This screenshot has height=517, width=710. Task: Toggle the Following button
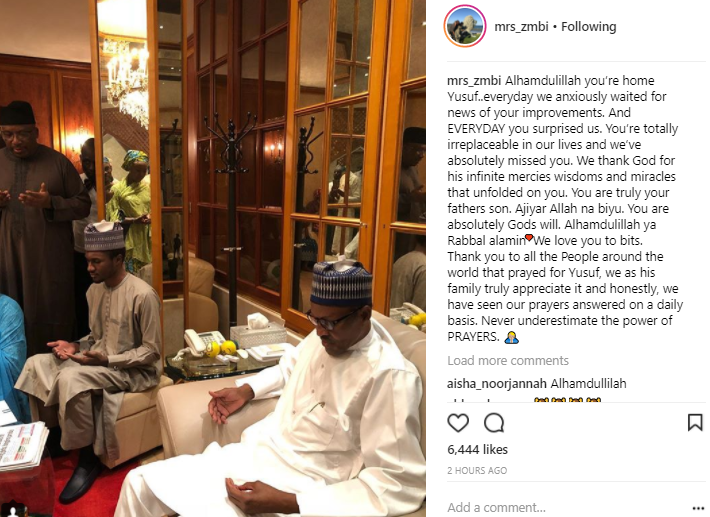click(589, 27)
